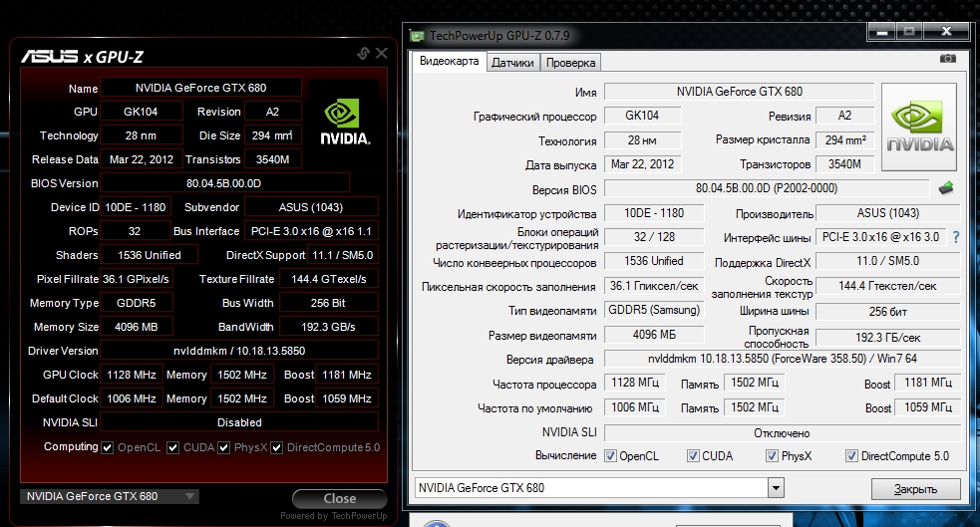
Task: Click the BandWidth 192.3 GB/s value
Action: [328, 327]
